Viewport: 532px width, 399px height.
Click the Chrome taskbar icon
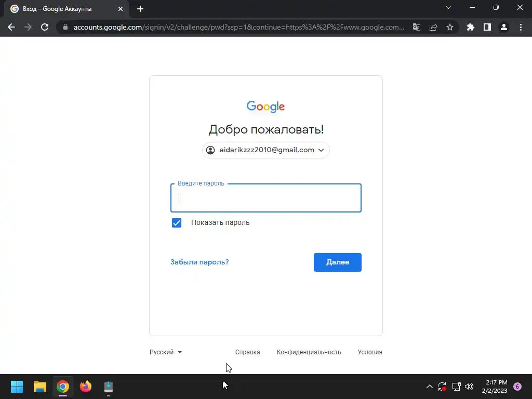[x=63, y=387]
